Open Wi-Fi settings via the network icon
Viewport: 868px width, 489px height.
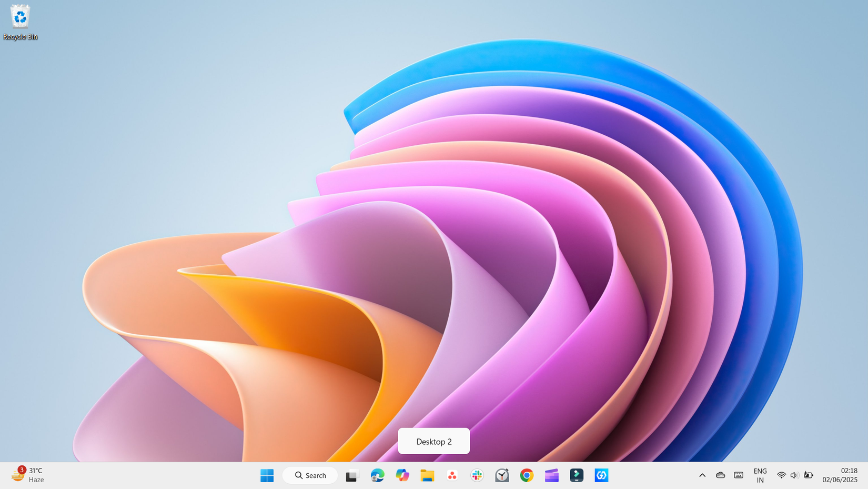pos(781,475)
